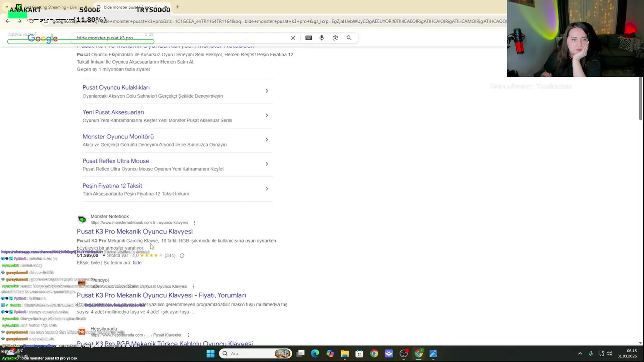Click the streamer webcam overlay
This screenshot has width=644, height=362.
point(575,39)
